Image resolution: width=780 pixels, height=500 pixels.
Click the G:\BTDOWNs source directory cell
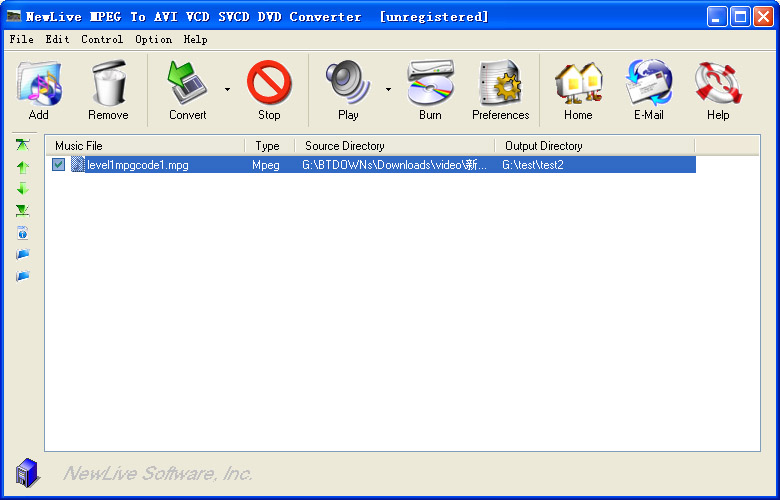[x=394, y=165]
